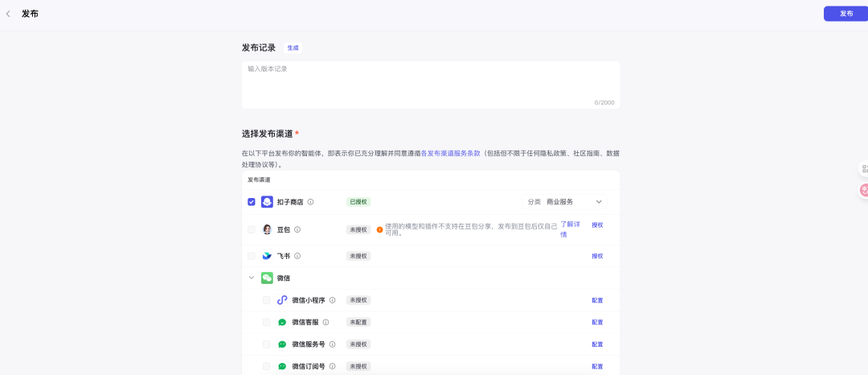Click the QR-code floating icon at right edge
Image resolution: width=868 pixels, height=375 pixels.
(863, 168)
